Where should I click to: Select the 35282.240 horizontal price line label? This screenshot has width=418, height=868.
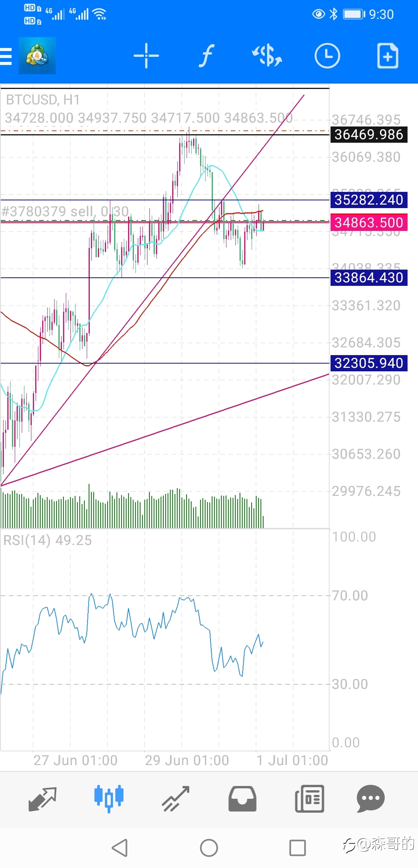pyautogui.click(x=369, y=200)
